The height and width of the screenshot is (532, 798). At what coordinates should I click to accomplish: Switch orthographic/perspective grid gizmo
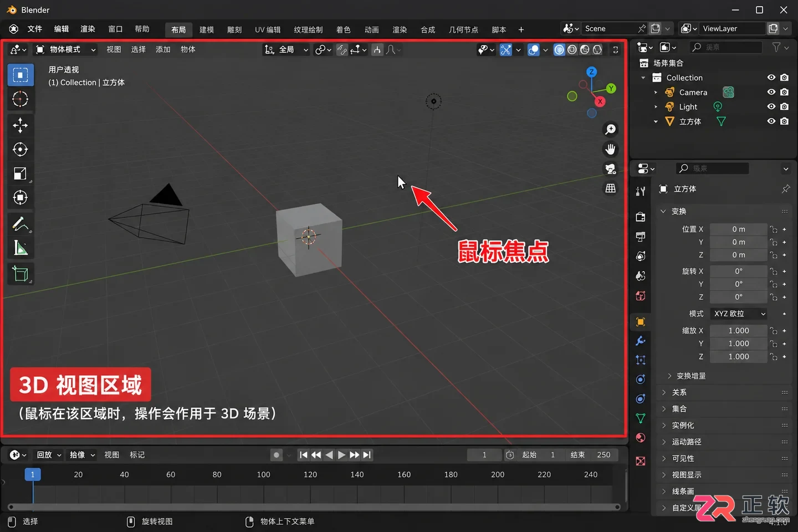610,188
